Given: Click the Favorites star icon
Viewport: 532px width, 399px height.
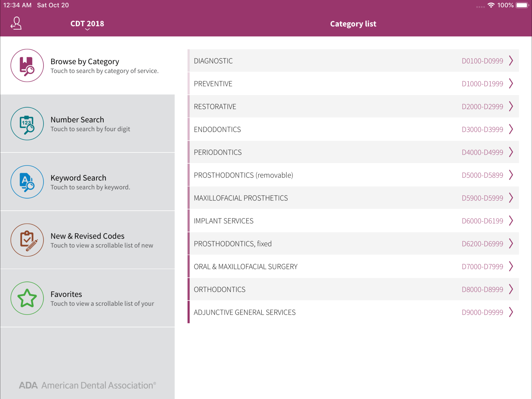Looking at the screenshot, I should 27,298.
